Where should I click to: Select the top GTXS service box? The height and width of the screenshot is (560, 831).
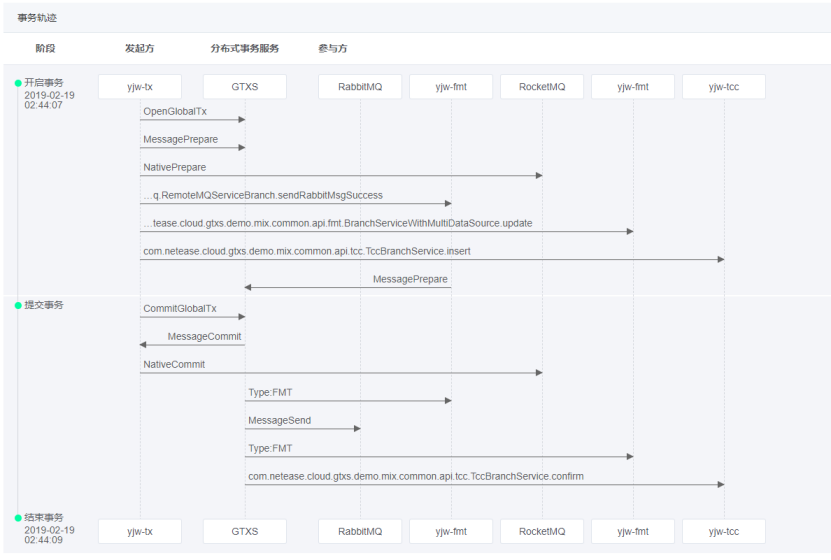(244, 87)
